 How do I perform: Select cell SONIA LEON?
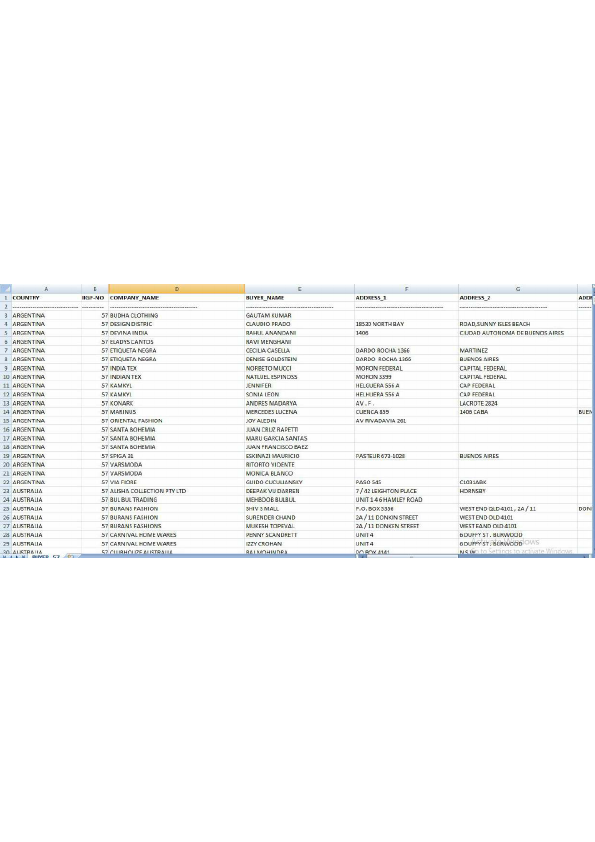pos(299,394)
